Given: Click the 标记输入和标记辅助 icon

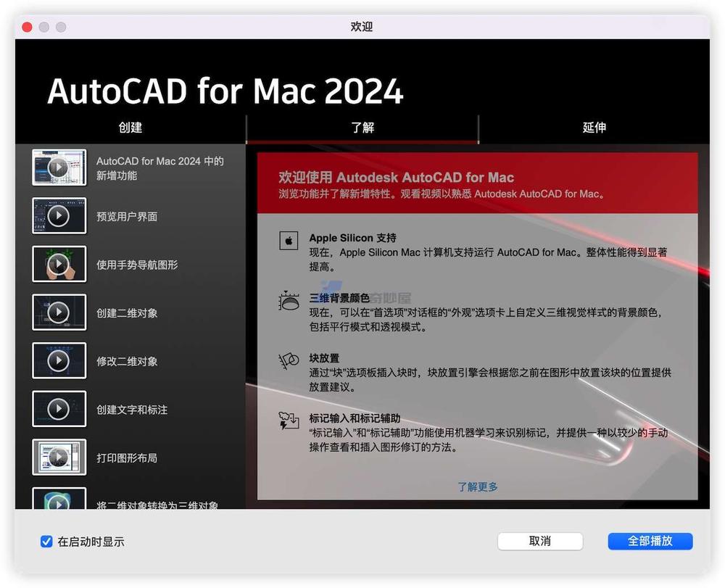Looking at the screenshot, I should coord(289,421).
